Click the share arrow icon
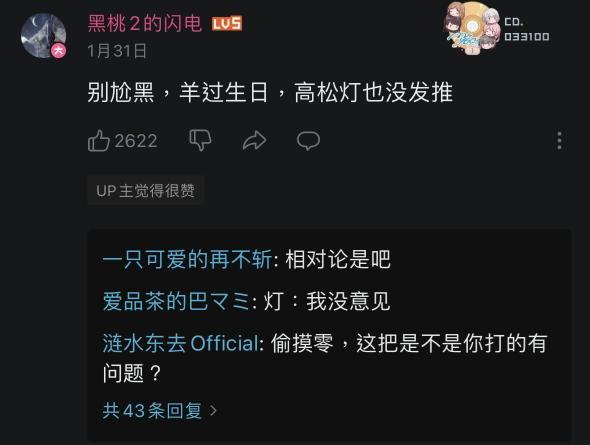Viewport: 590px width, 445px height. (254, 141)
